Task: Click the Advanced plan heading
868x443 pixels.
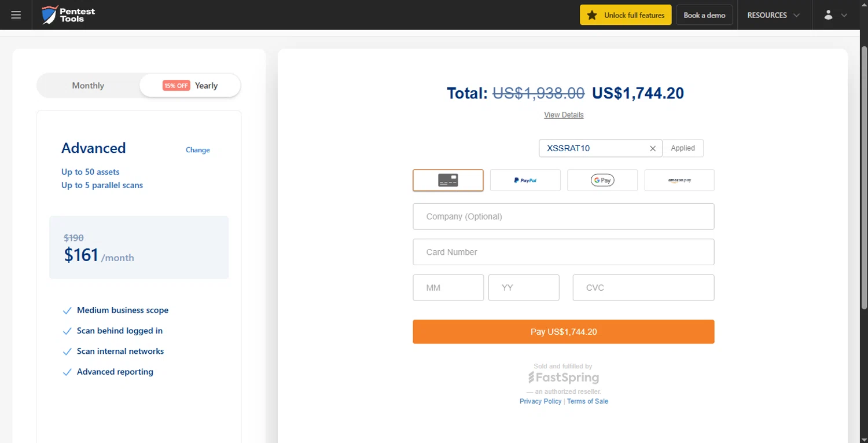Action: (x=94, y=148)
